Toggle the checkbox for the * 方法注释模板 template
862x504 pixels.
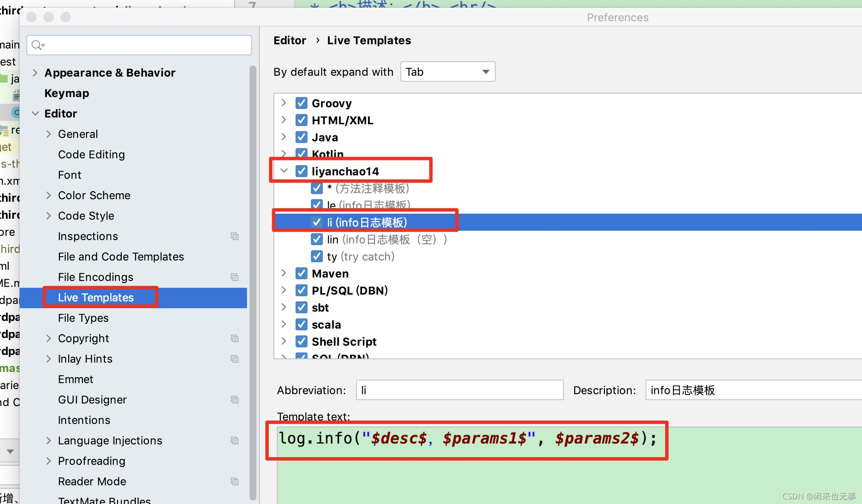point(317,188)
